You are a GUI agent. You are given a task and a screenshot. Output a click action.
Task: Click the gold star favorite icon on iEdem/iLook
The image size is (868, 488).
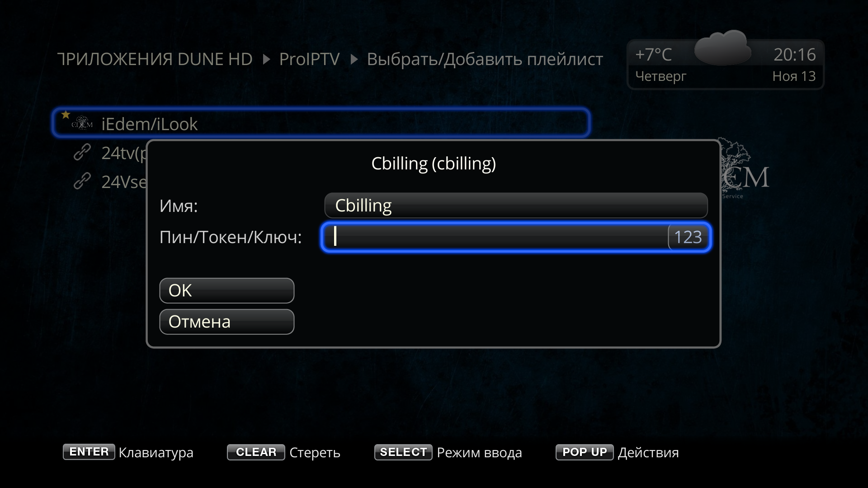66,114
